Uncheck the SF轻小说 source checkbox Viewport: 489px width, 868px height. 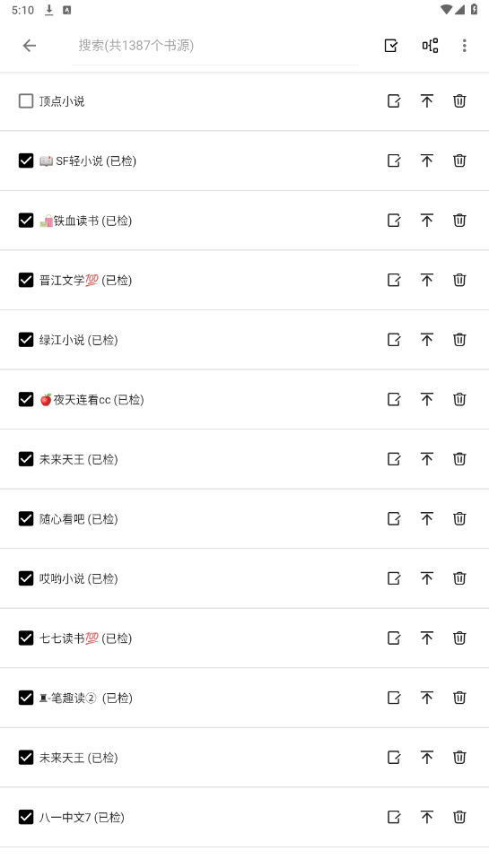tap(26, 161)
